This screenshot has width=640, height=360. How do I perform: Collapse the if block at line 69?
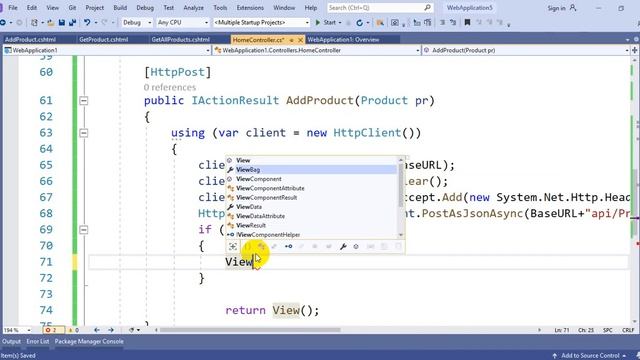pyautogui.click(x=84, y=230)
